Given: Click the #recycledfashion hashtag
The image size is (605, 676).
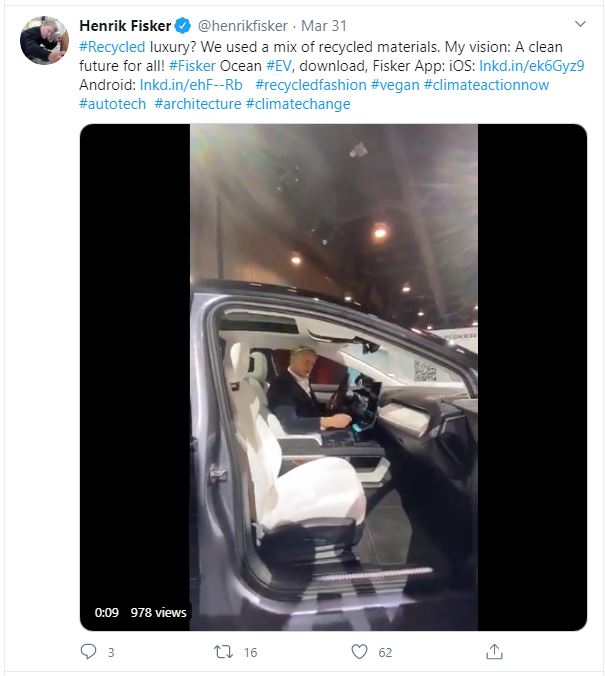Looking at the screenshot, I should pos(310,85).
